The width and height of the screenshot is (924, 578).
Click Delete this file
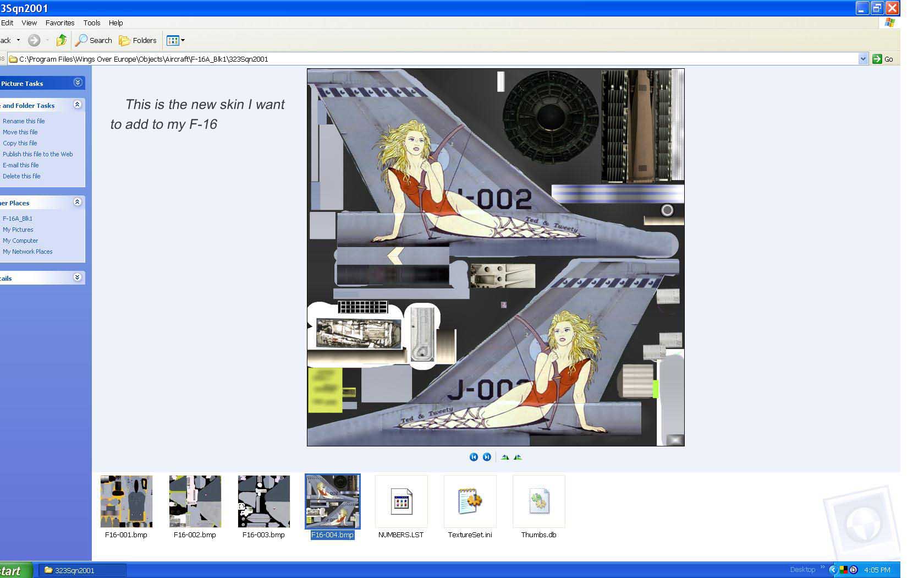[x=21, y=176]
